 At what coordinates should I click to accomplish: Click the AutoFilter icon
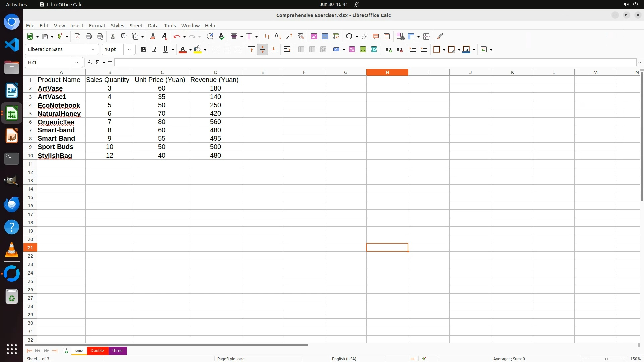tap(301, 36)
